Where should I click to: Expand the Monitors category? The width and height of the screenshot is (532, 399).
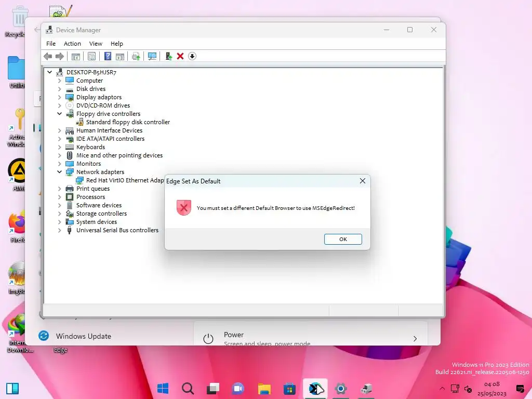(60, 164)
